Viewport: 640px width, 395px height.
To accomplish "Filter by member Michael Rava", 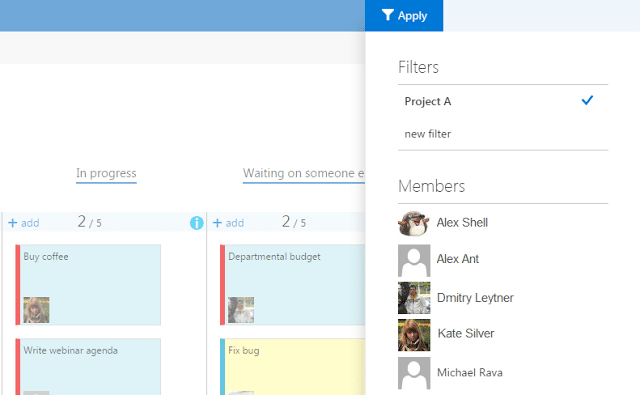I will tap(470, 373).
